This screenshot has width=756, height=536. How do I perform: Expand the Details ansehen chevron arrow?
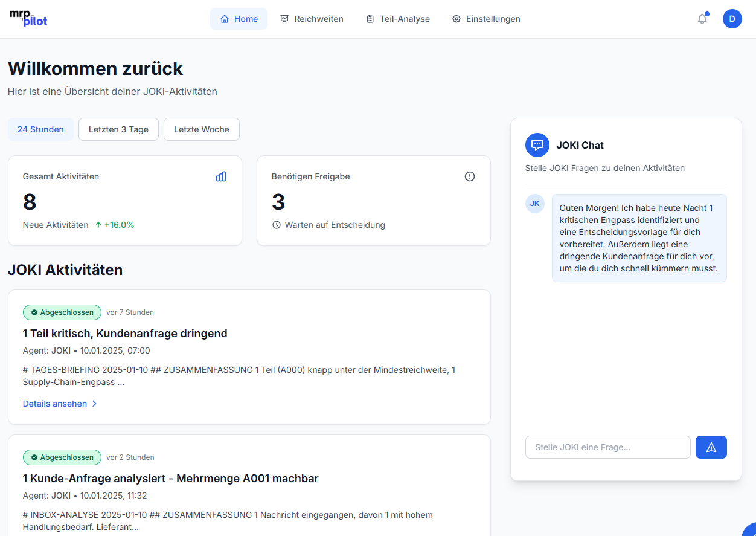click(x=95, y=403)
